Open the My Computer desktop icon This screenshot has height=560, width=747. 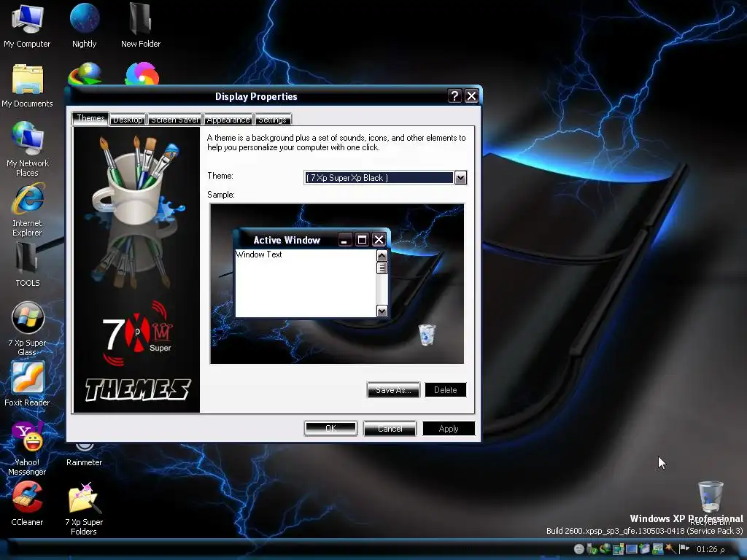[27, 26]
